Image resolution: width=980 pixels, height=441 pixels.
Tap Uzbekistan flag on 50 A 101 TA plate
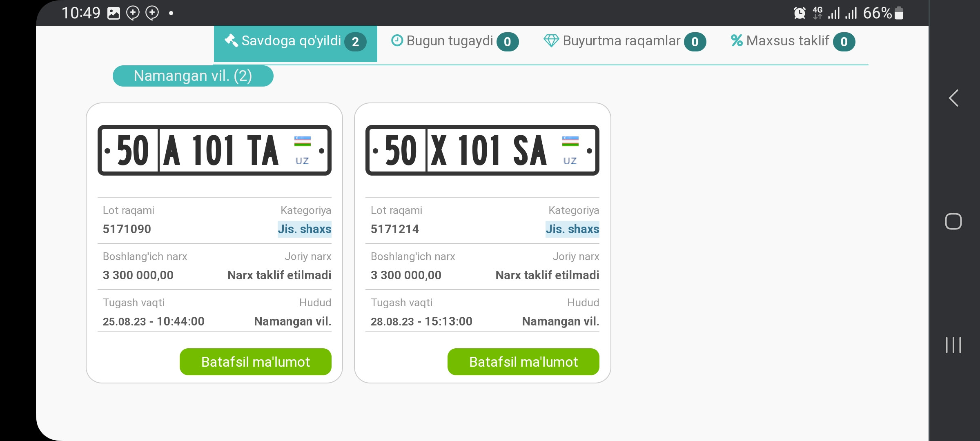[x=302, y=141]
